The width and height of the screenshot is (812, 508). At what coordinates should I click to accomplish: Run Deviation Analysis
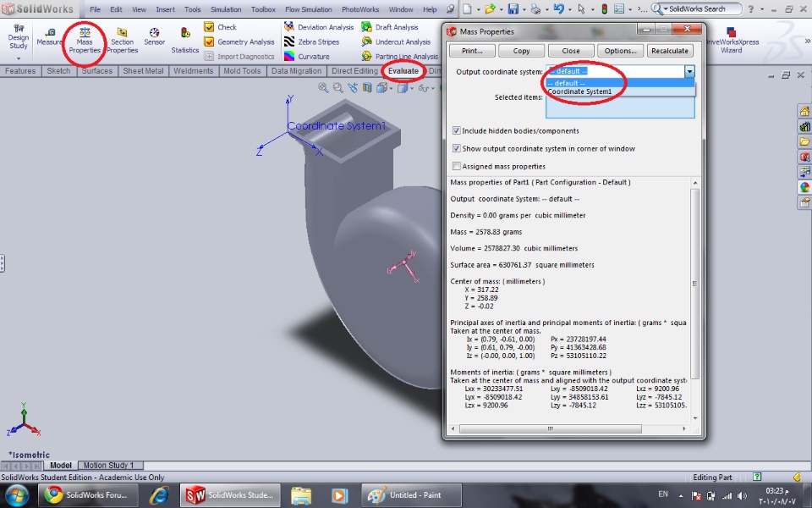click(319, 27)
